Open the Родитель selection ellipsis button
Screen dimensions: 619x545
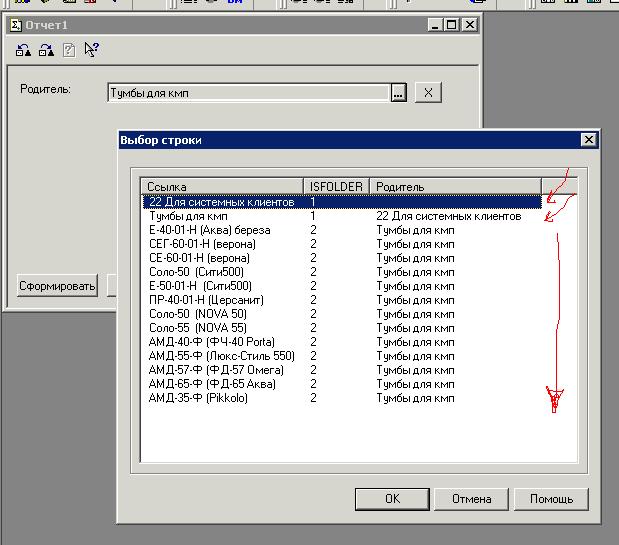click(398, 93)
